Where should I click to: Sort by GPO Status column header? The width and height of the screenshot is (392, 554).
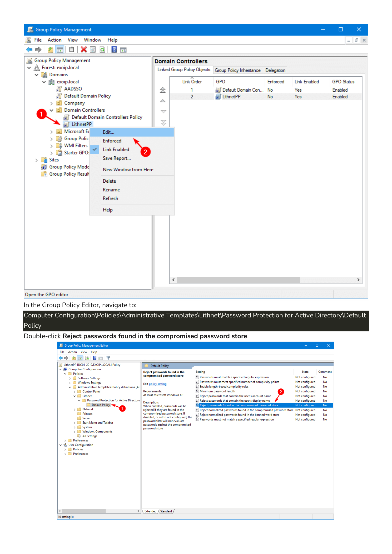click(x=343, y=82)
